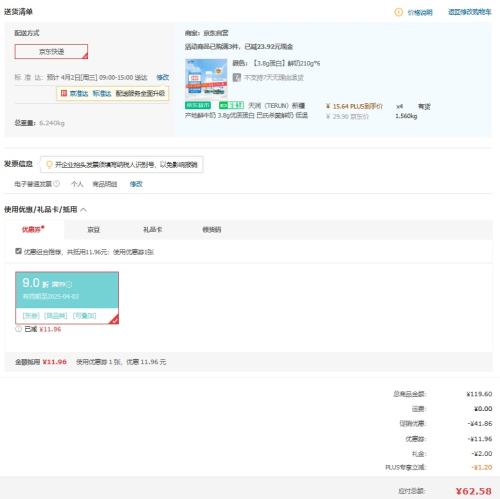The width and height of the screenshot is (500, 499).
Task: Click the help icon beside 电子普通发票
Action: coord(57,183)
